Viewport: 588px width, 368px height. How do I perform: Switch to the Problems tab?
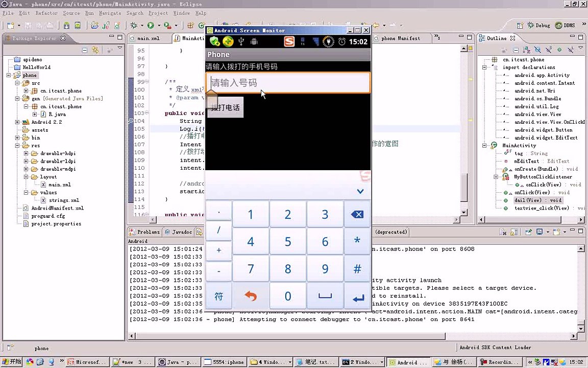click(x=144, y=232)
